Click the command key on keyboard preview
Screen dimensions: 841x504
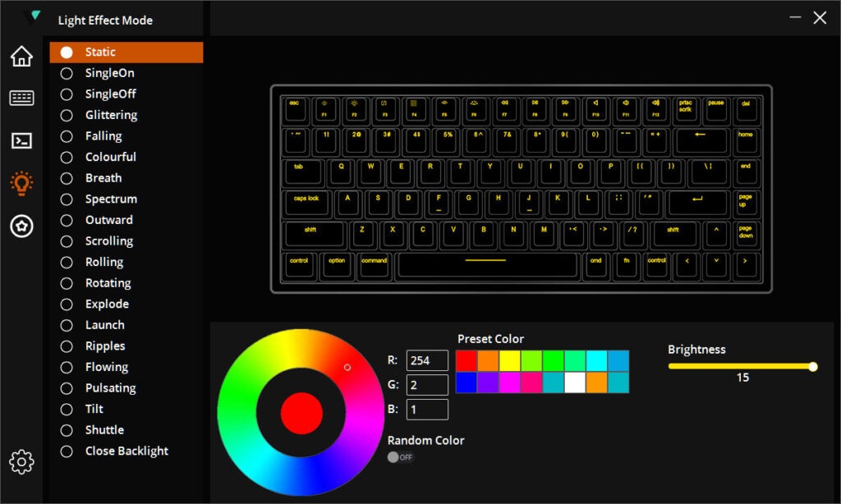[375, 266]
